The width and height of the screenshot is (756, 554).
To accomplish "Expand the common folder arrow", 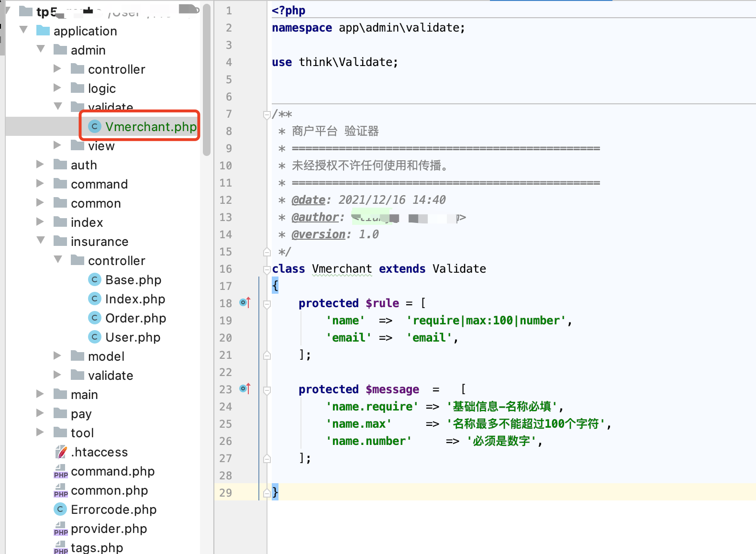I will tap(40, 202).
